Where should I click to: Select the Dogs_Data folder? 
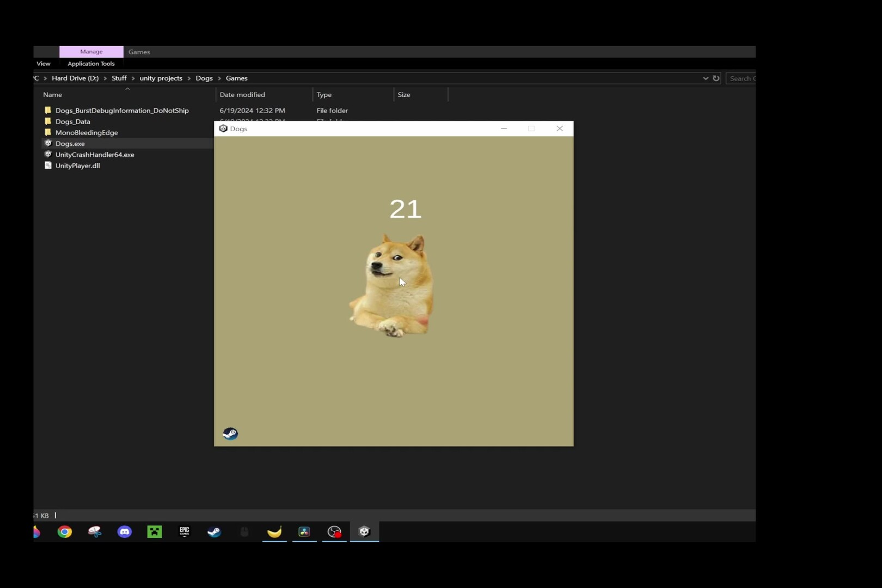pyautogui.click(x=73, y=121)
